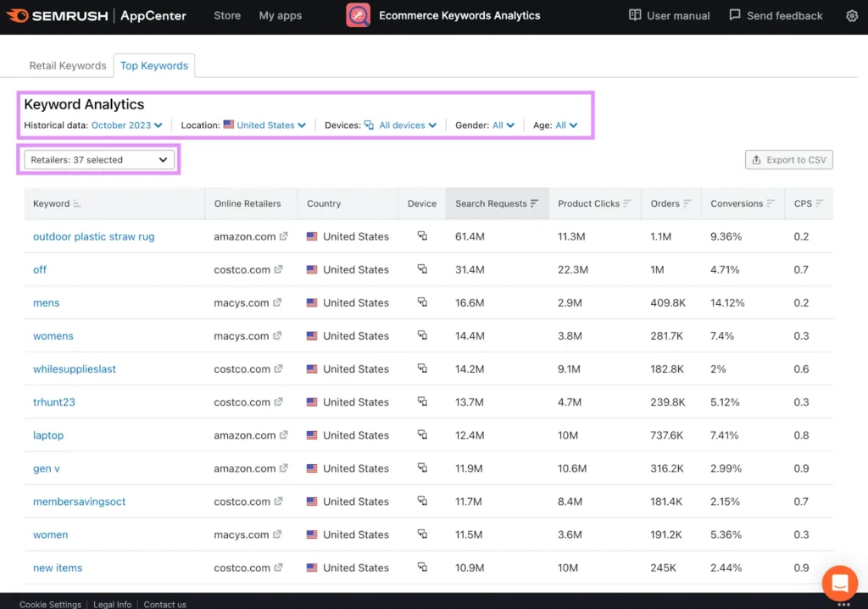Sort the Orders column
Image resolution: width=868 pixels, height=609 pixels.
tap(687, 203)
